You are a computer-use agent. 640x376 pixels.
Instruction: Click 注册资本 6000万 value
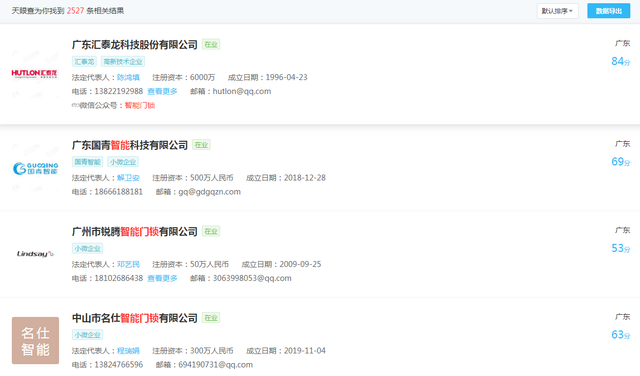tap(202, 78)
